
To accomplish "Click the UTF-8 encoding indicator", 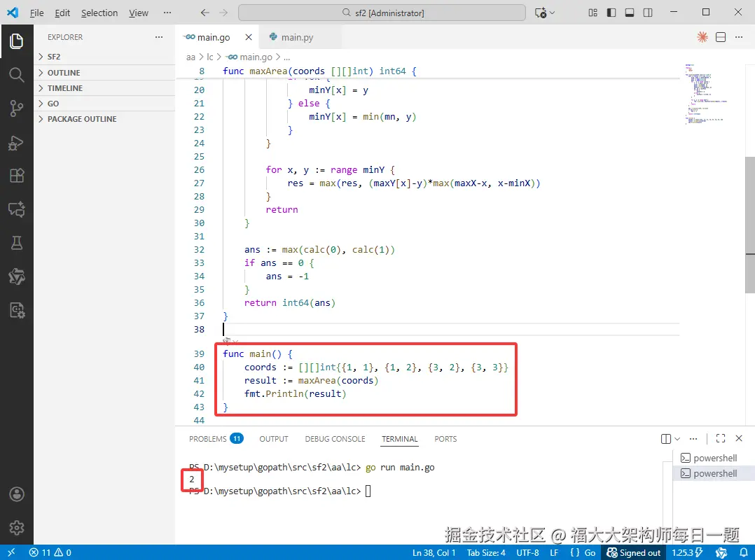I will click(527, 552).
